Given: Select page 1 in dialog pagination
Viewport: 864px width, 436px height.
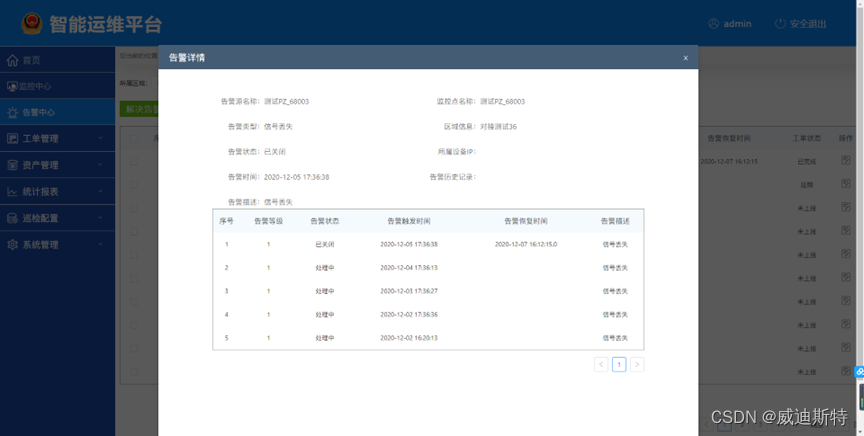Looking at the screenshot, I should (619, 364).
